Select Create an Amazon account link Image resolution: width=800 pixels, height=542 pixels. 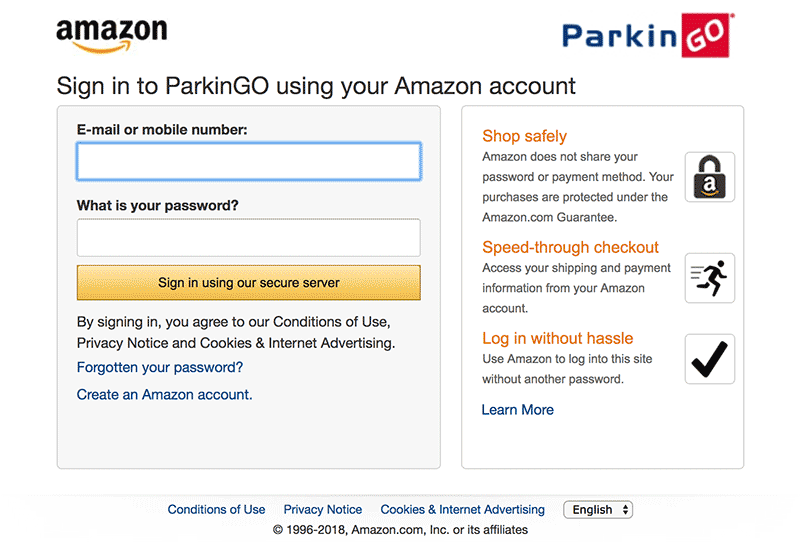(x=165, y=395)
